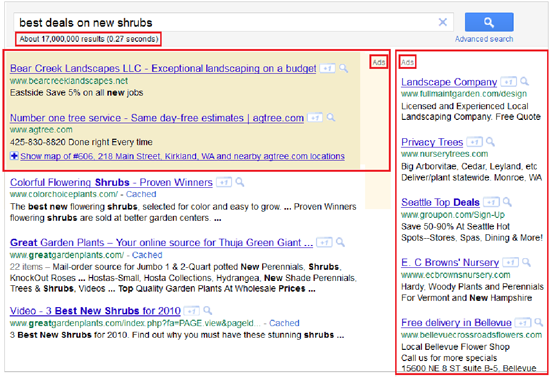550x377 pixels.
Task: Preview Number one tree service with the magnifier
Action: (331, 117)
